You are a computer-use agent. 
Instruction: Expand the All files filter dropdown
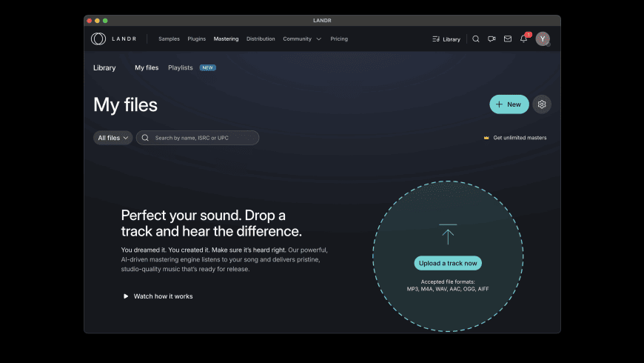pos(113,138)
